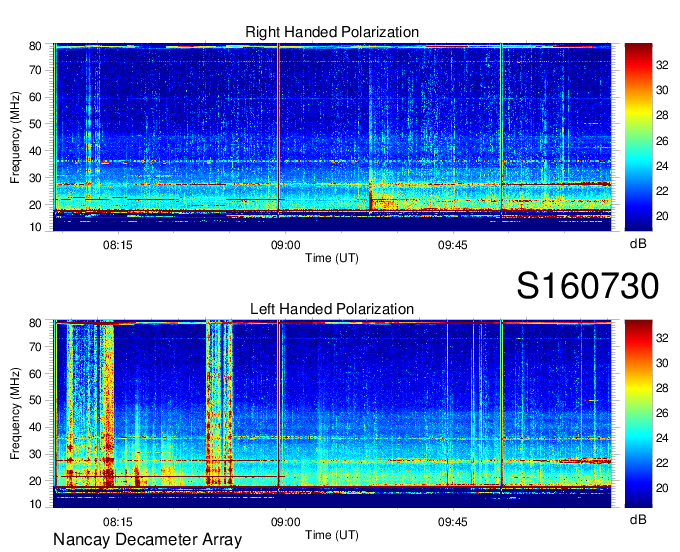Click the Left Handed spectrogram plot
The image size is (680, 552).
[332, 414]
